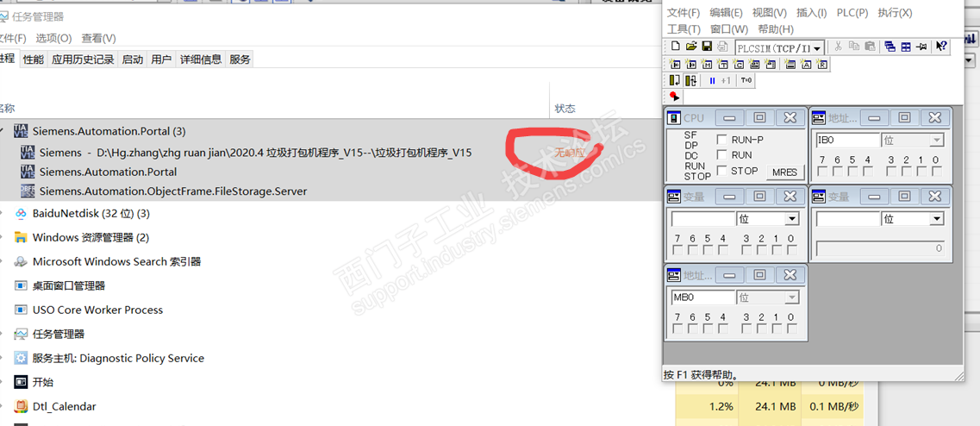Insert a bit memory (M) window
Image resolution: width=980 pixels, height=426 pixels.
pyautogui.click(x=706, y=65)
